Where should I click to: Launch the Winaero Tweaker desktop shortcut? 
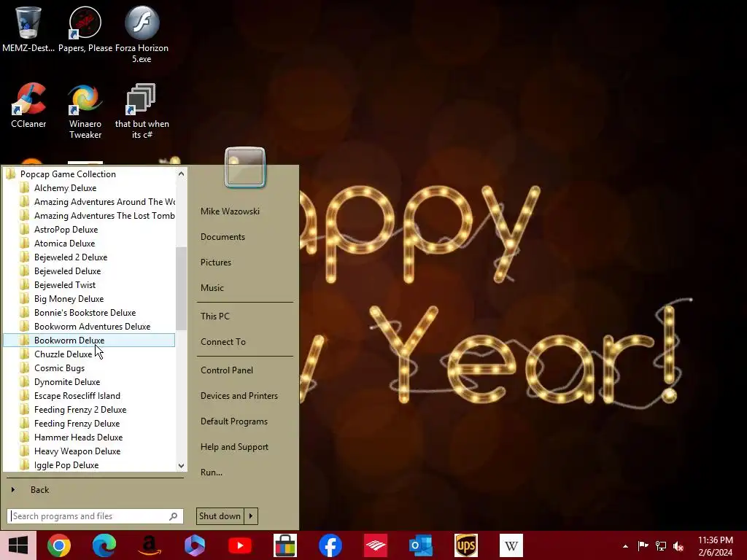(x=85, y=112)
